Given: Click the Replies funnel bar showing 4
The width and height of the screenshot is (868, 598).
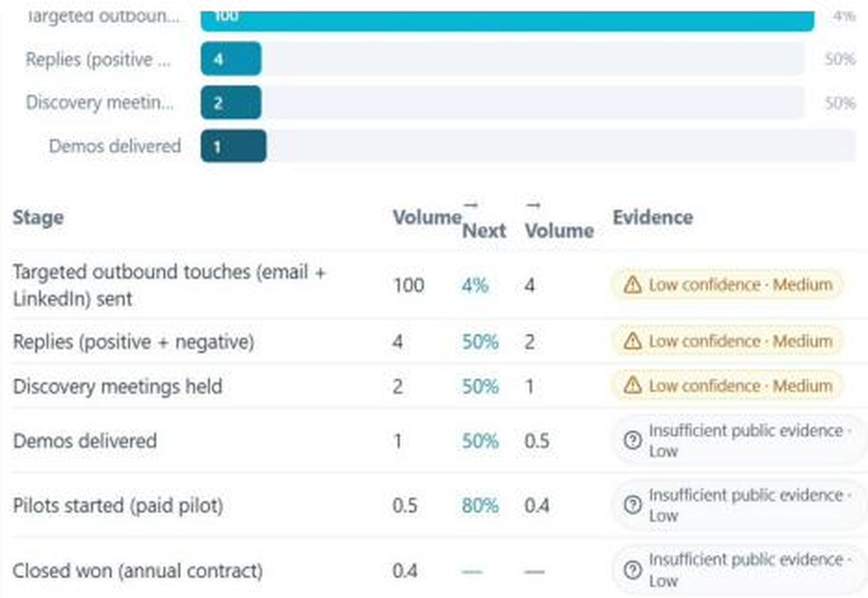Looking at the screenshot, I should pyautogui.click(x=230, y=58).
